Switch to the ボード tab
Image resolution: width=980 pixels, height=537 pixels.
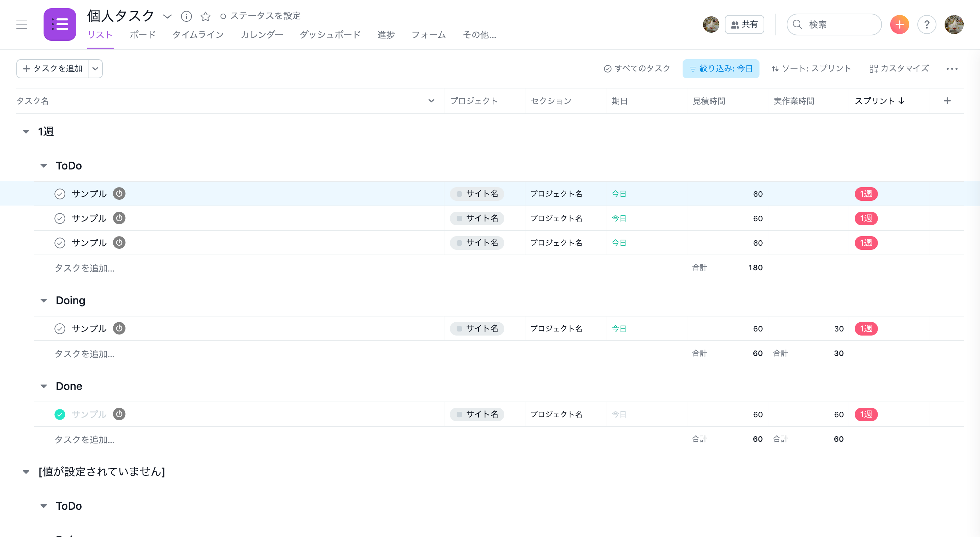click(x=143, y=35)
